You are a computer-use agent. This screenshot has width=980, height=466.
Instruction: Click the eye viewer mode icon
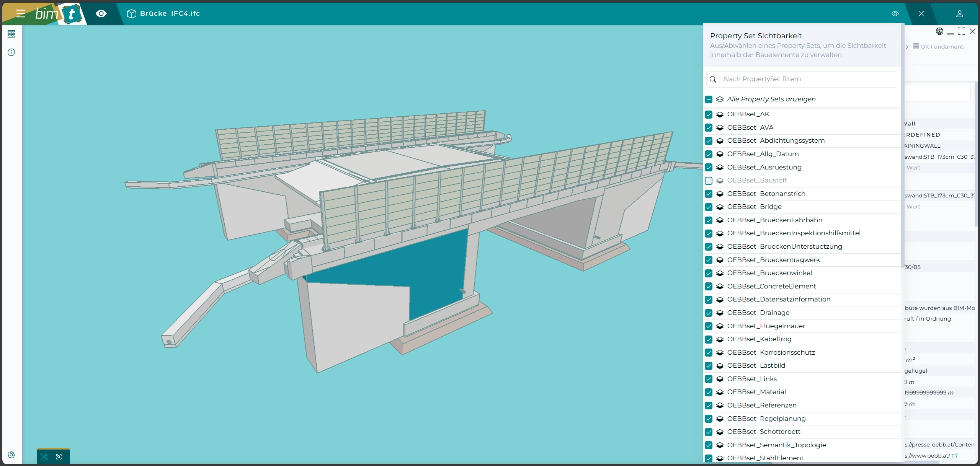coord(101,14)
